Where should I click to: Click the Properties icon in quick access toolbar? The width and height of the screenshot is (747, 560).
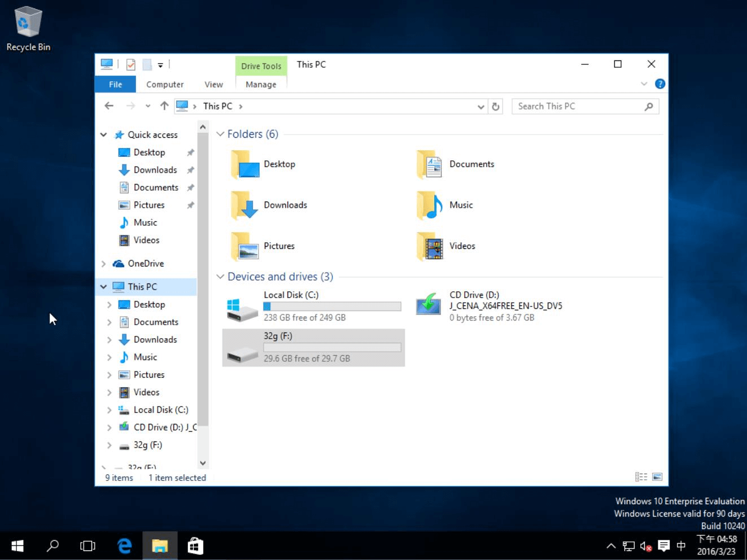pos(130,65)
